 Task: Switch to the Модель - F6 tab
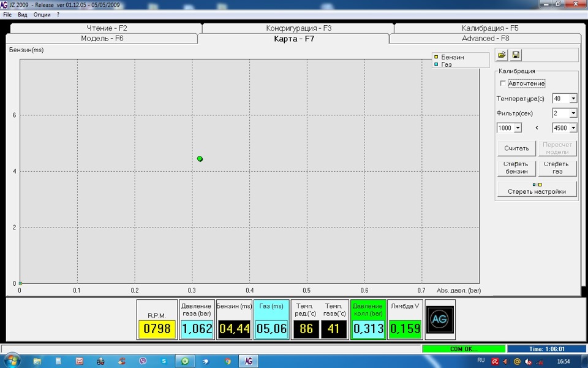point(102,38)
